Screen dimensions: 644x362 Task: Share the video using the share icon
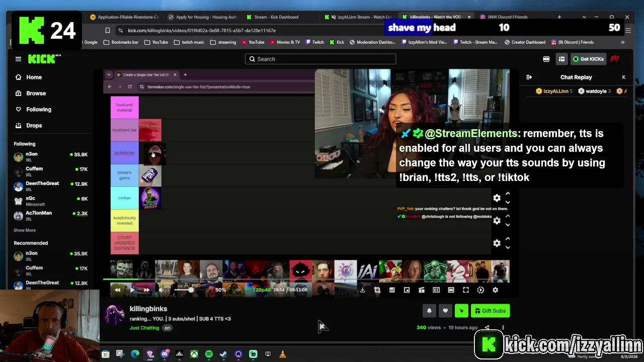[487, 328]
